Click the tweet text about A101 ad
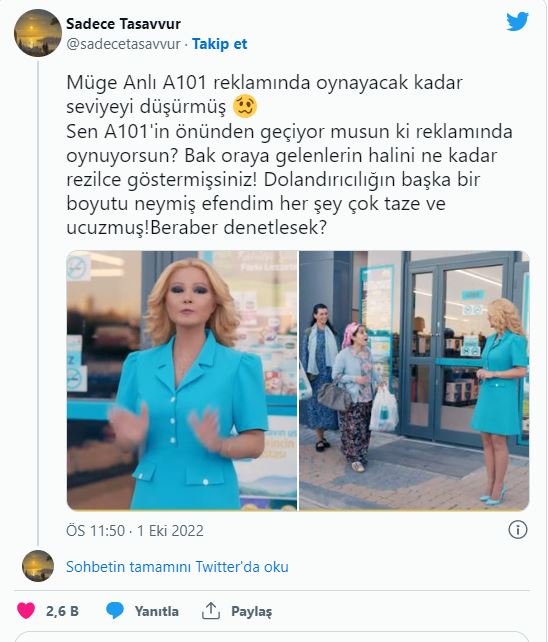 click(289, 155)
